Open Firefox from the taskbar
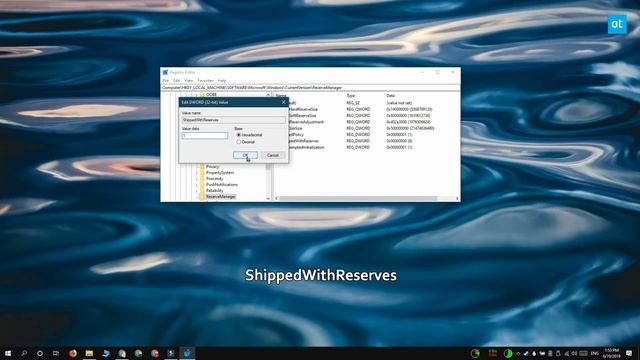The width and height of the screenshot is (640, 360). tap(73, 353)
